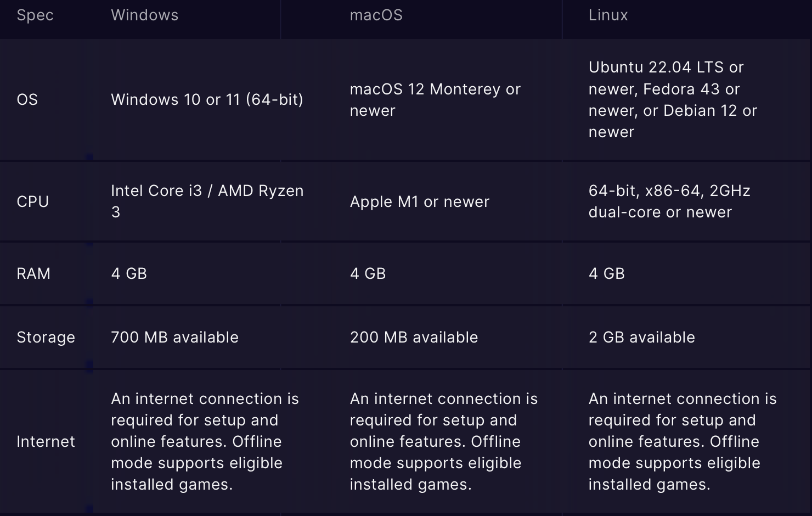Screen dimensions: 812x516
Task: Click the Spec column header
Action: (35, 15)
